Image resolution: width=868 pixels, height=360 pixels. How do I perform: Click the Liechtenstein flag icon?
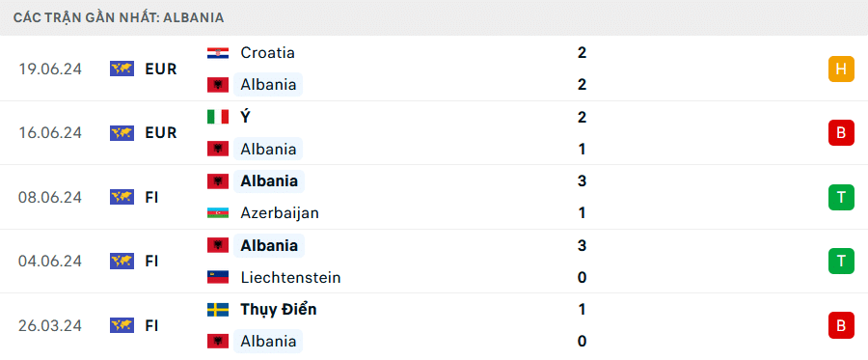218,277
